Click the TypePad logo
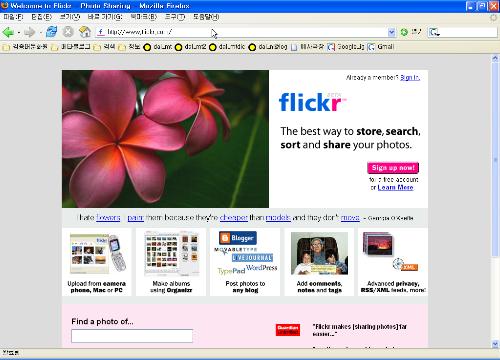The image size is (500, 360). [231, 271]
